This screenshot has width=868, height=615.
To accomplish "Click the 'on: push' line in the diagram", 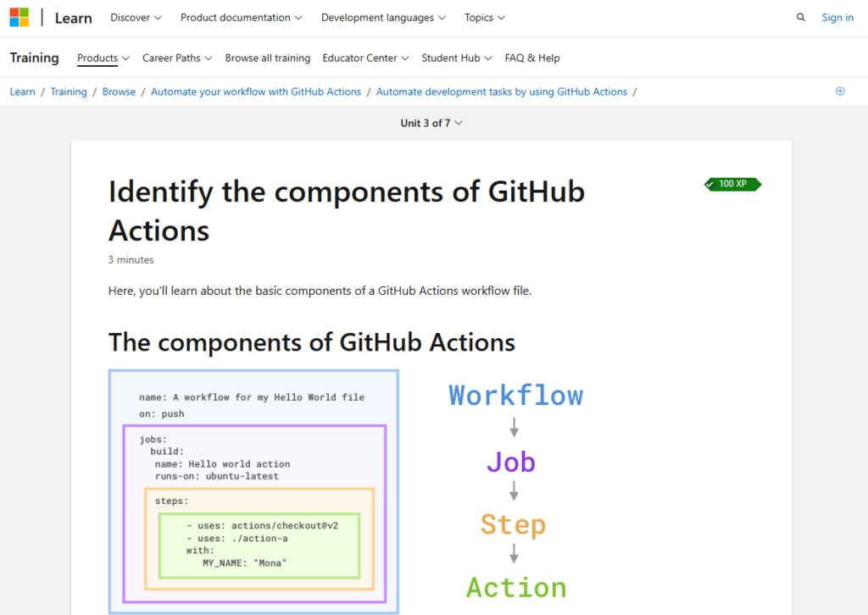I will tap(162, 413).
